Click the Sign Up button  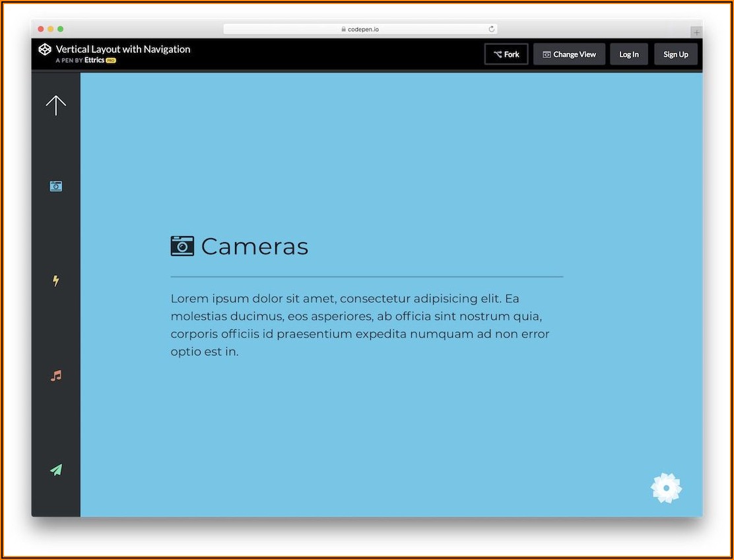(675, 55)
